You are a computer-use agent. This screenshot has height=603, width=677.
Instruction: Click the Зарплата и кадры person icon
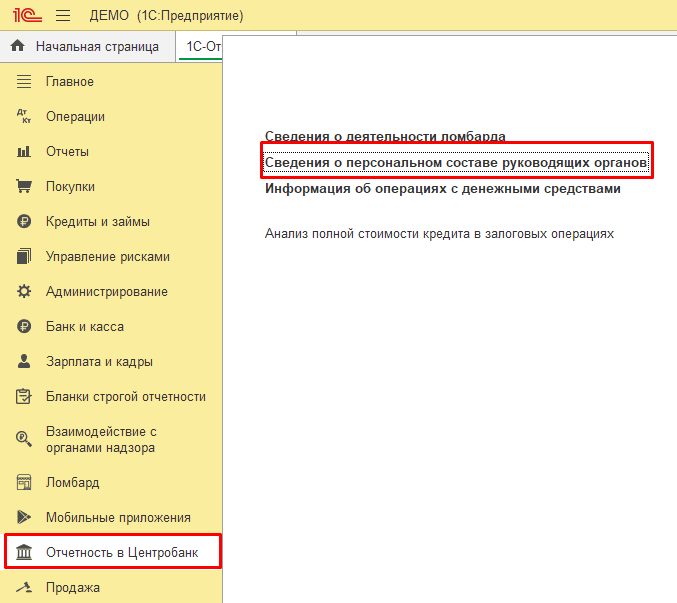coord(25,362)
